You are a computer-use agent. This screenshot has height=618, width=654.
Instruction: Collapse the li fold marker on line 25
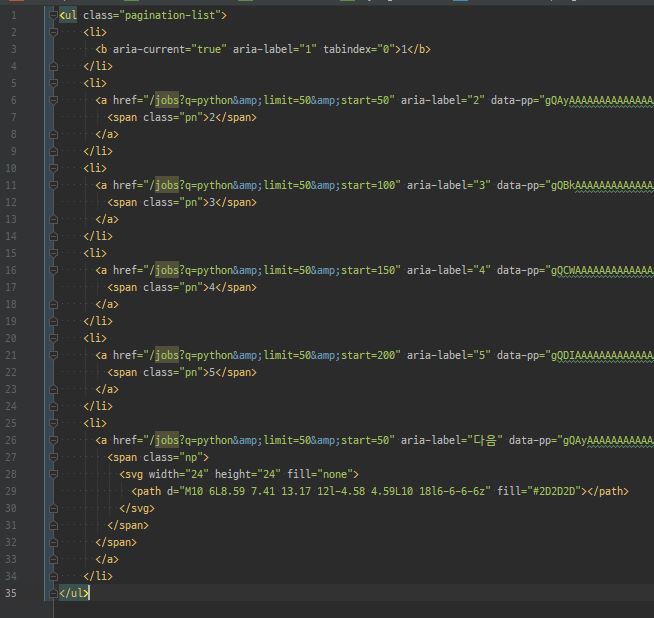(x=53, y=423)
